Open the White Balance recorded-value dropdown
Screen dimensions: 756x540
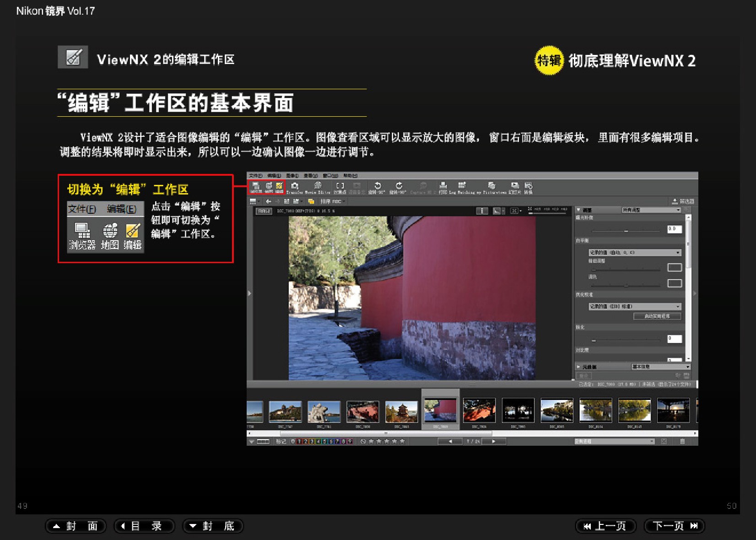[635, 253]
